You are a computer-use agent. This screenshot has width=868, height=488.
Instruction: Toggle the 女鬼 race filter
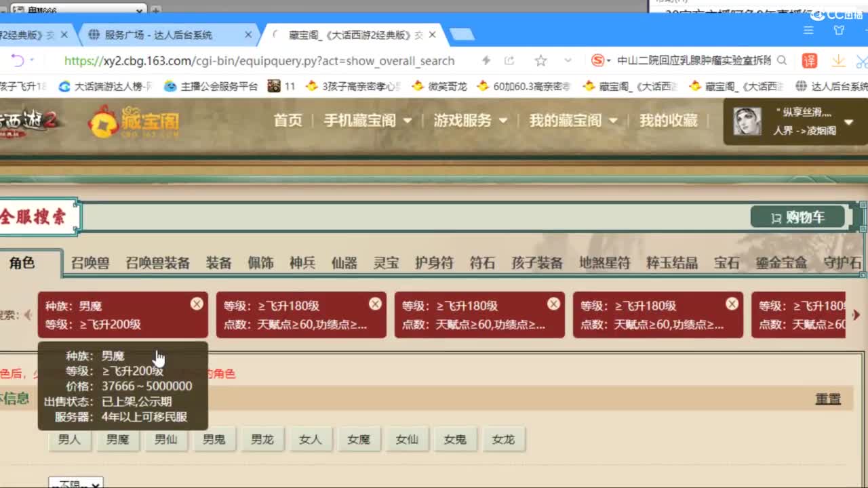[455, 439]
